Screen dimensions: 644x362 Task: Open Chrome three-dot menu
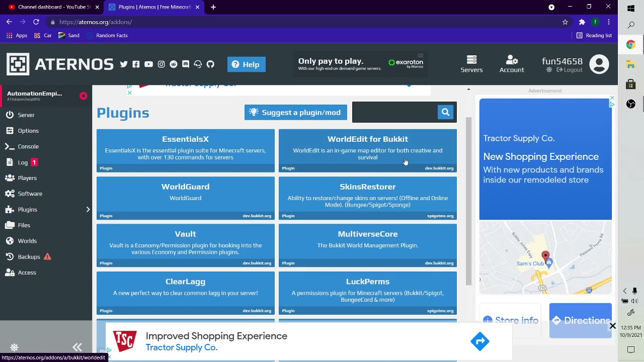pos(609,22)
